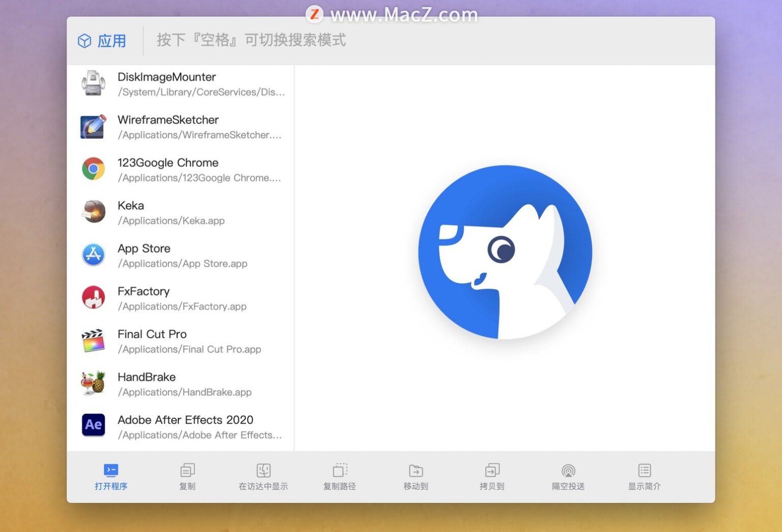Select the DiskImageMounter result name
Viewport: 782px width, 532px height.
pos(167,77)
